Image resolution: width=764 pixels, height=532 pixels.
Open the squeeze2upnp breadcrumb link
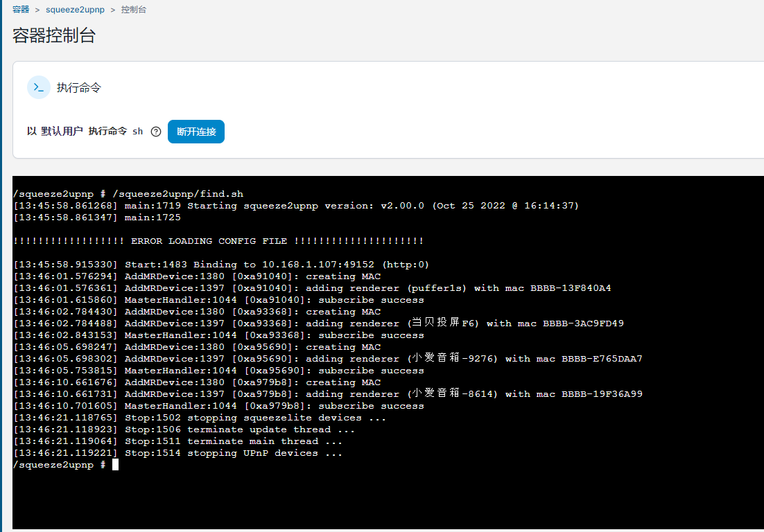tap(75, 9)
